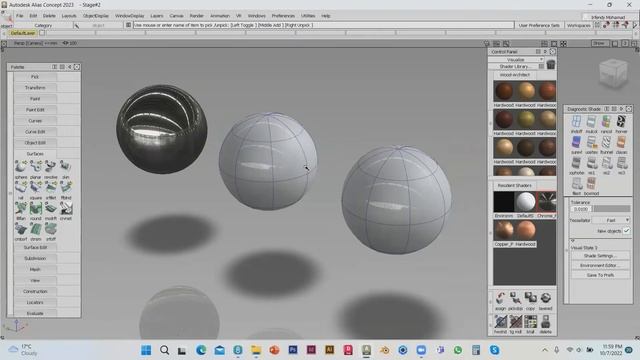
Task: Click User Preference Sets button
Action: [x=539, y=25]
